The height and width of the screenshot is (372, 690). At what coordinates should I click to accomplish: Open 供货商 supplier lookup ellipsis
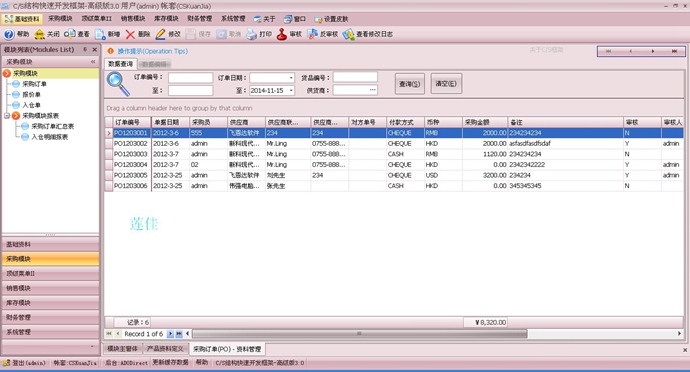pyautogui.click(x=373, y=90)
